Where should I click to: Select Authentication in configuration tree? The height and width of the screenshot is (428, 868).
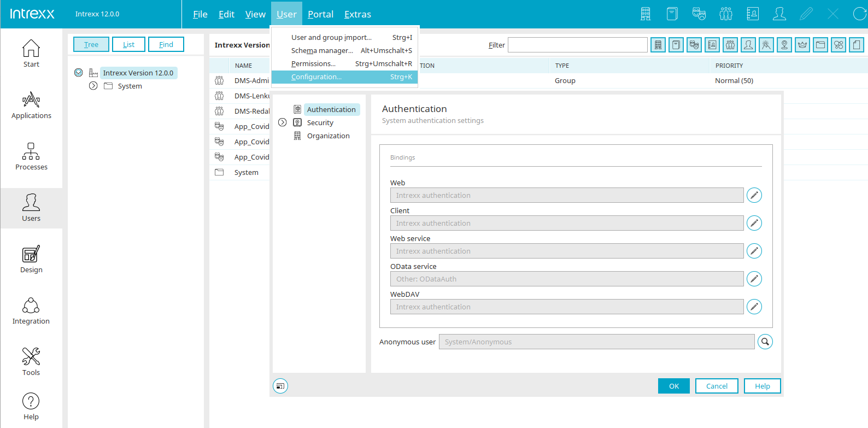click(331, 109)
